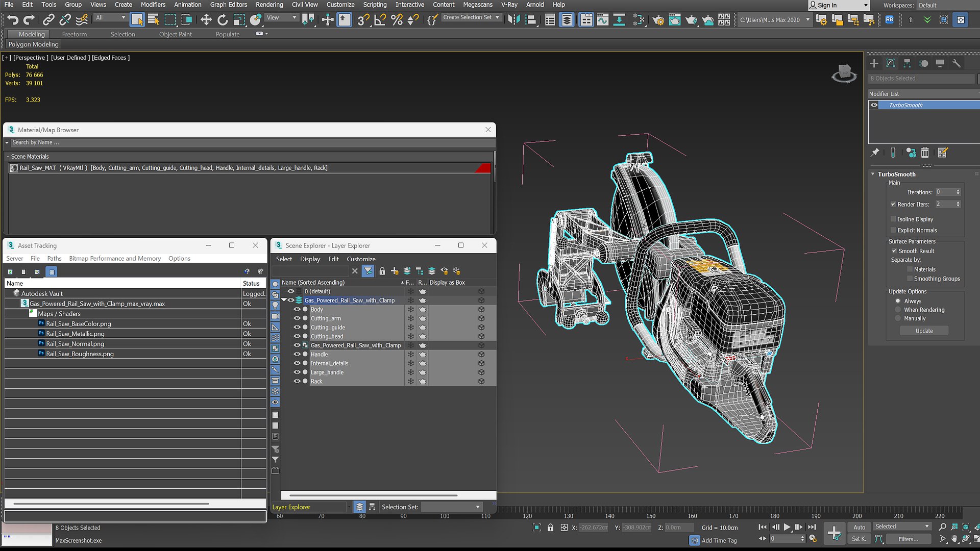Open the Selected key filter dropdown
Screen dimensions: 980x551
tap(902, 527)
